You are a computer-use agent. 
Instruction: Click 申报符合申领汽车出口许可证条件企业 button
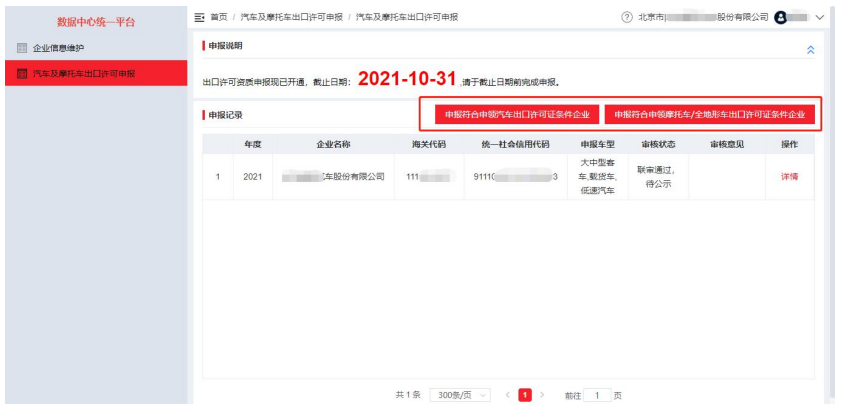coord(517,115)
